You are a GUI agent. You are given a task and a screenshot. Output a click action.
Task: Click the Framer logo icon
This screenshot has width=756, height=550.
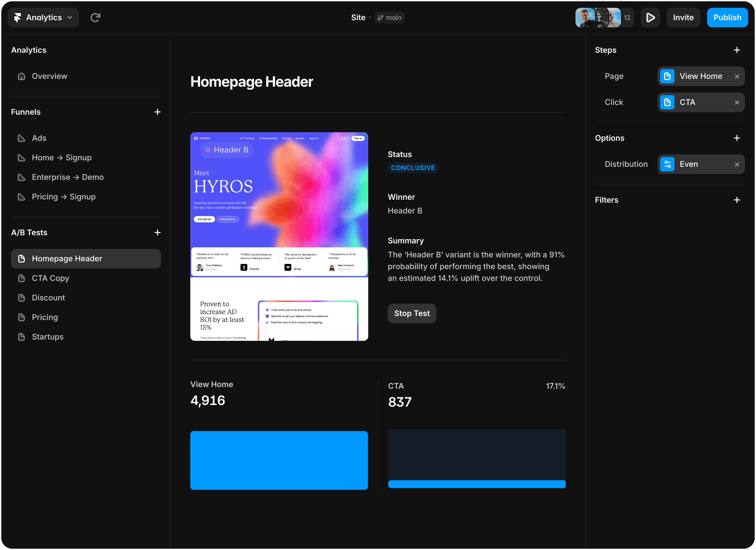pos(18,18)
